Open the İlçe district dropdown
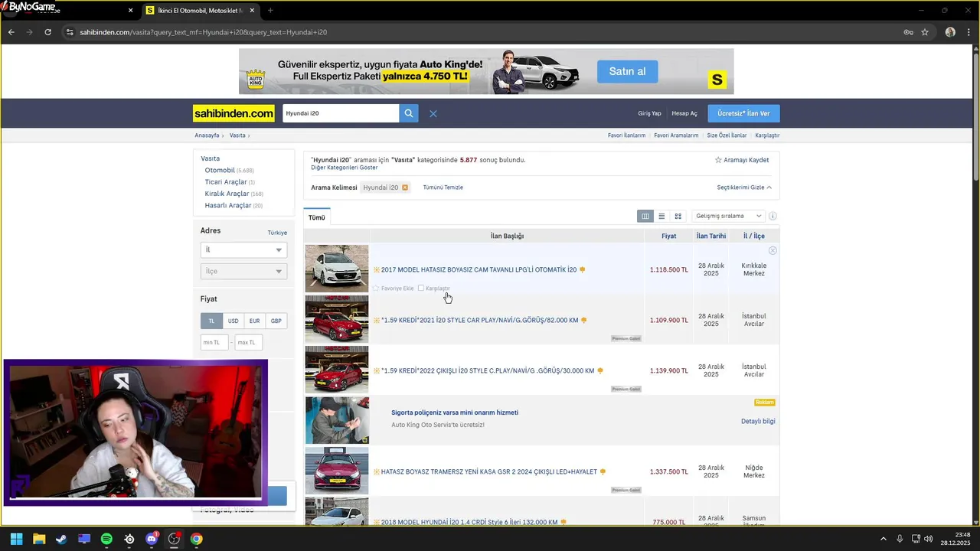 point(243,271)
